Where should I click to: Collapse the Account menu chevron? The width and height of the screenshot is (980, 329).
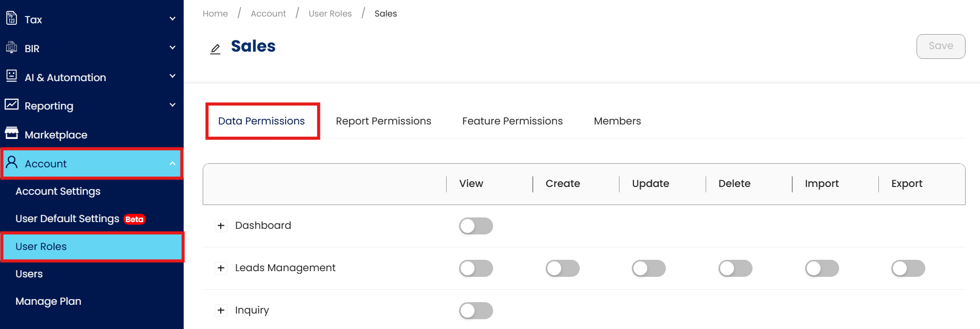coord(172,164)
